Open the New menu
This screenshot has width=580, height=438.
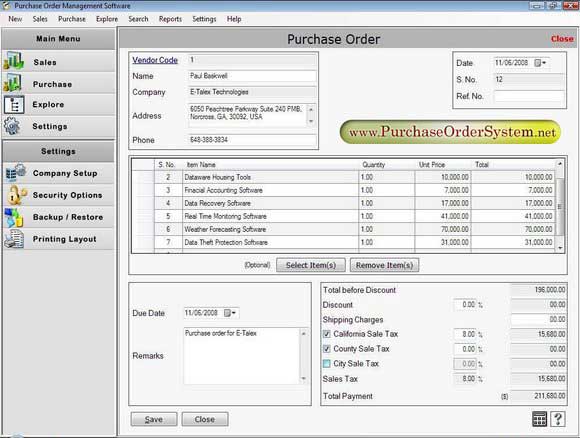tap(15, 19)
